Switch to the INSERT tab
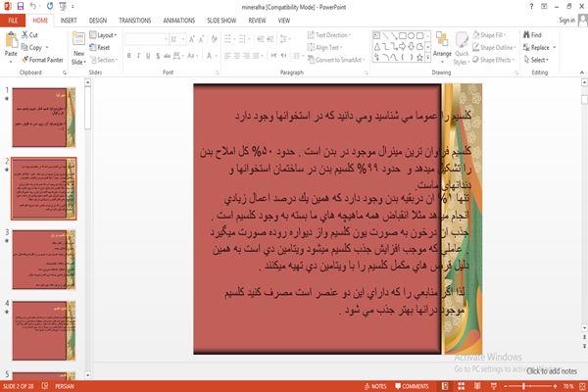Image resolution: width=588 pixels, height=392 pixels. pos(69,21)
